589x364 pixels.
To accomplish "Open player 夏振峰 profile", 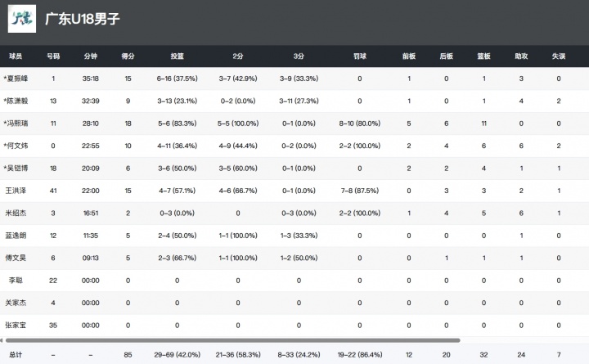I will coord(16,79).
